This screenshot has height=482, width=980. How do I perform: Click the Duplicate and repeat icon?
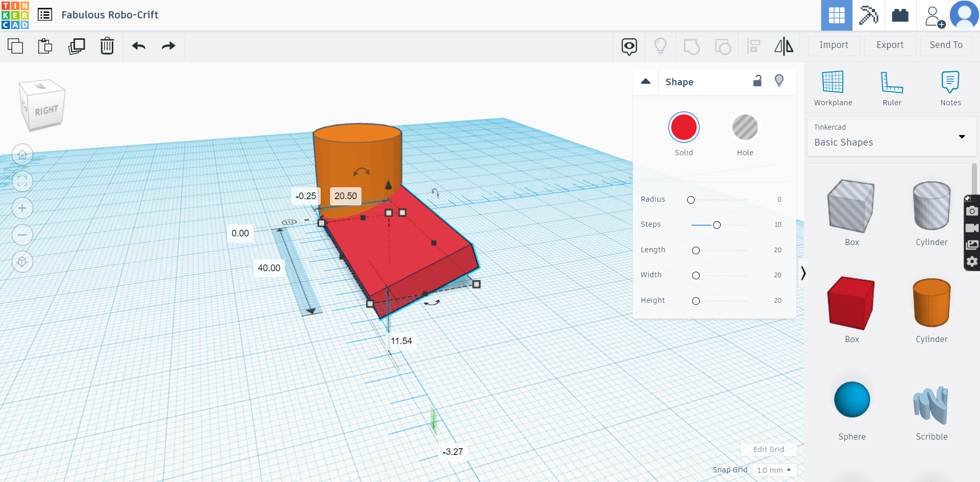(x=77, y=46)
